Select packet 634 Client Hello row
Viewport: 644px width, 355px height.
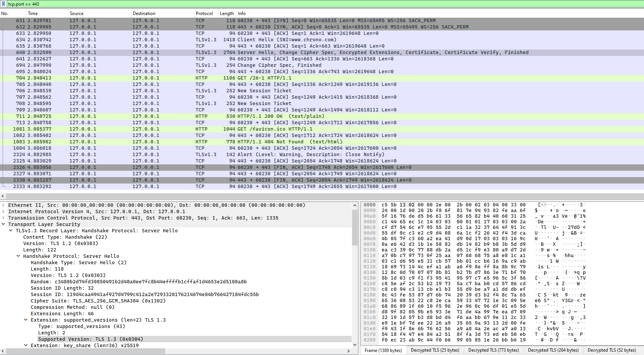tap(322, 39)
